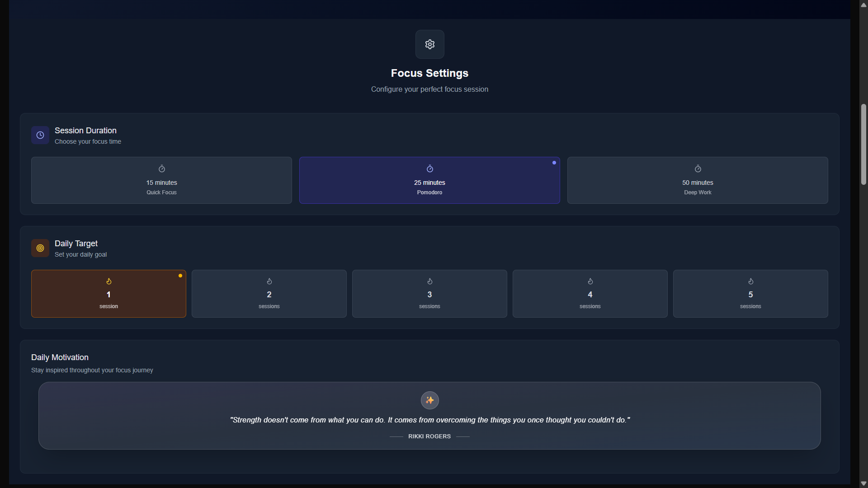Image resolution: width=868 pixels, height=488 pixels.
Task: Click the motivational quote text
Action: [x=429, y=420]
